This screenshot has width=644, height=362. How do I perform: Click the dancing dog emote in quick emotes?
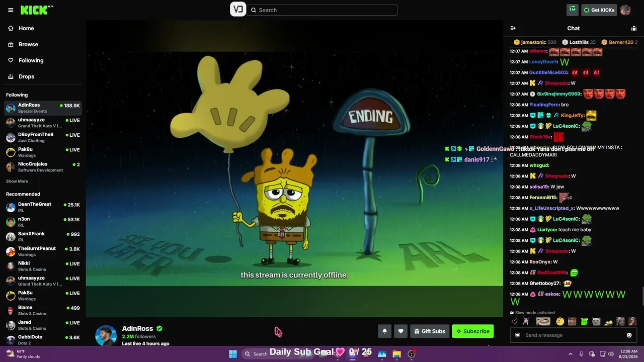coord(526,322)
